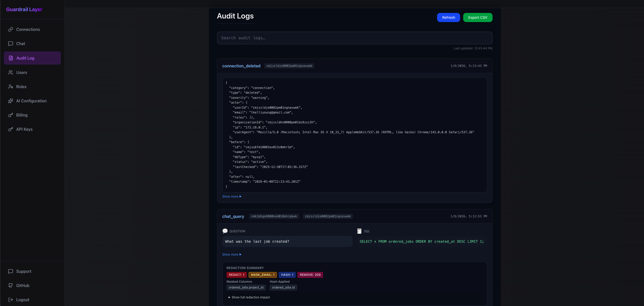Click the Logout arrow icon
Viewport: 644px width, 306px height.
11,300
